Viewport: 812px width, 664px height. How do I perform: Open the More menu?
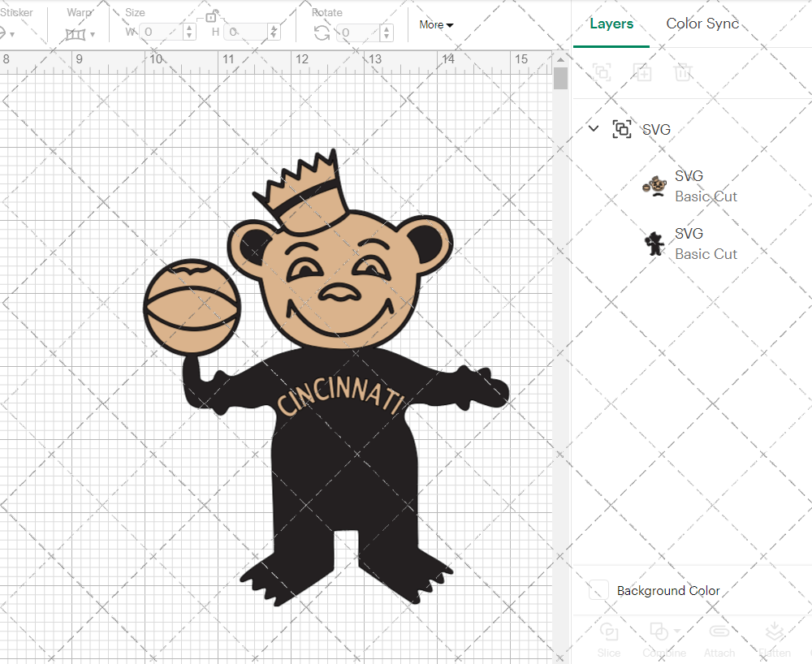[436, 25]
